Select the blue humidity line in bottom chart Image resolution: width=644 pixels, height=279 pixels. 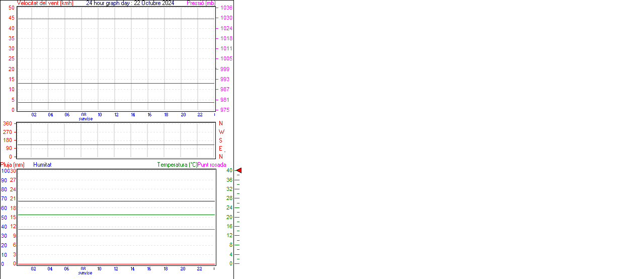click(116, 201)
